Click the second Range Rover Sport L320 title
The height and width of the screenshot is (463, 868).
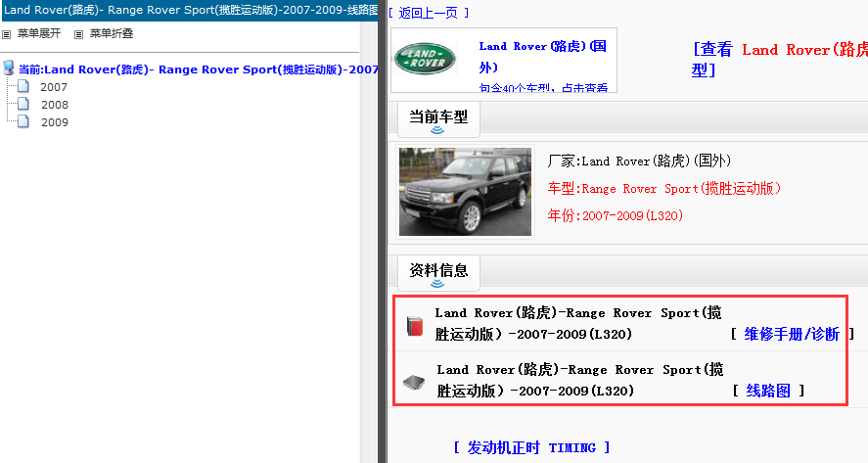579,380
